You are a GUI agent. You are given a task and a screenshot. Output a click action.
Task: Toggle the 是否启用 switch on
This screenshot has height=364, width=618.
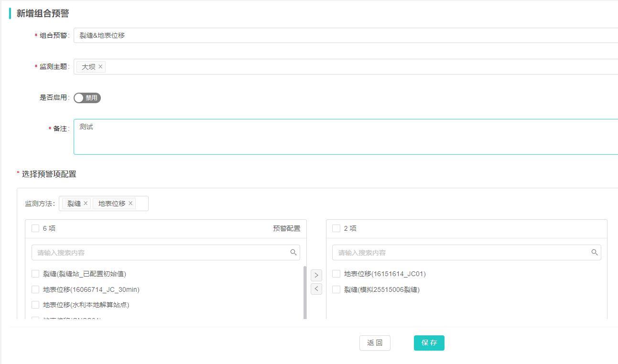tap(87, 98)
